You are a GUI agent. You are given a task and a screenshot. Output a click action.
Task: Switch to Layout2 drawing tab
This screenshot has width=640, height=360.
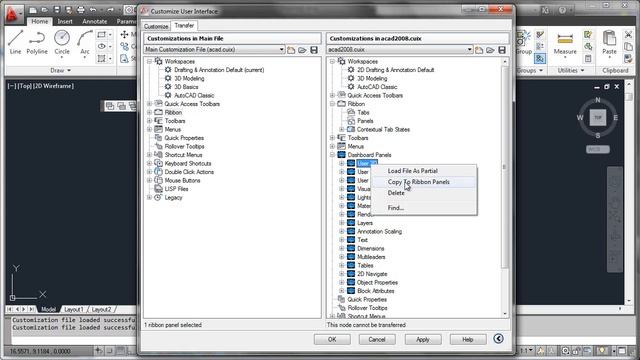pyautogui.click(x=101, y=309)
